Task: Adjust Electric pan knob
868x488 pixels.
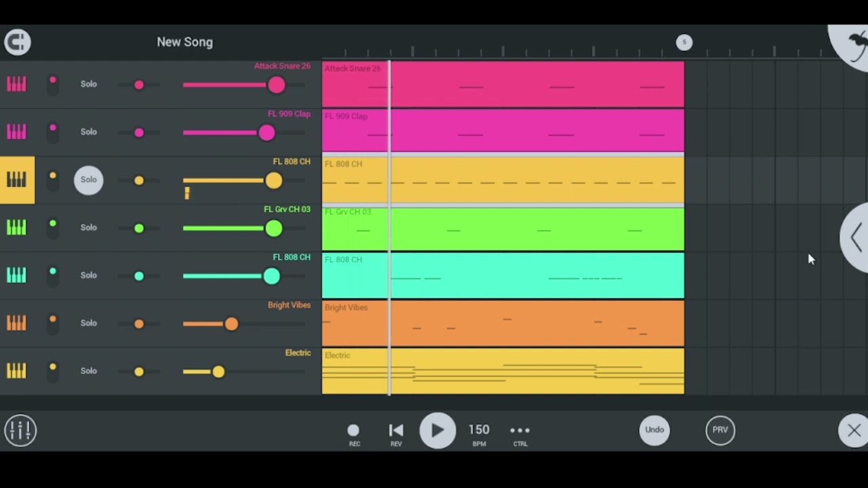Action: pyautogui.click(x=139, y=371)
